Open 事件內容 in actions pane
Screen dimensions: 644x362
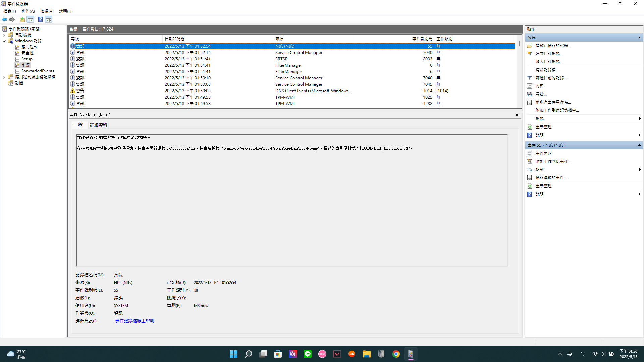[543, 154]
